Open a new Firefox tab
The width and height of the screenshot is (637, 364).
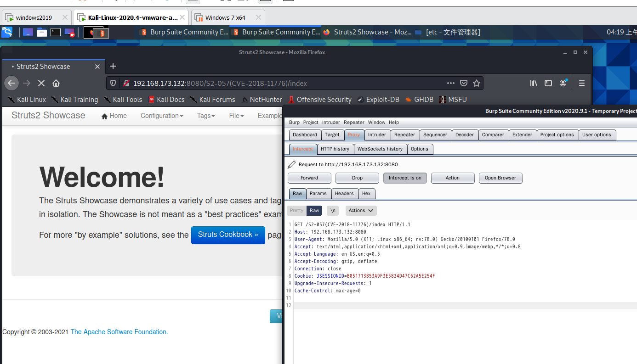(113, 66)
